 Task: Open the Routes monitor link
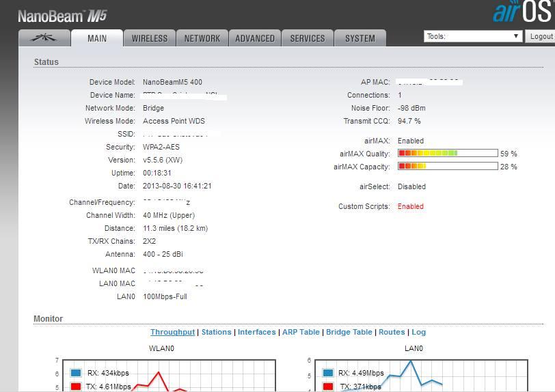tap(392, 332)
